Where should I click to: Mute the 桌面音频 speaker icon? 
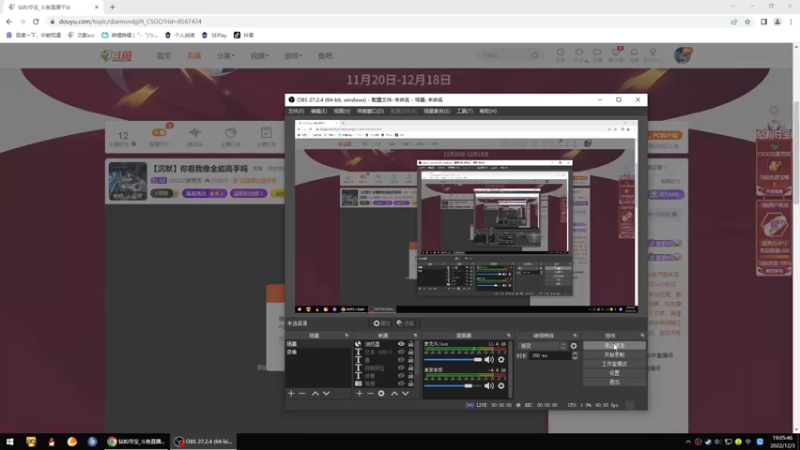coord(489,386)
